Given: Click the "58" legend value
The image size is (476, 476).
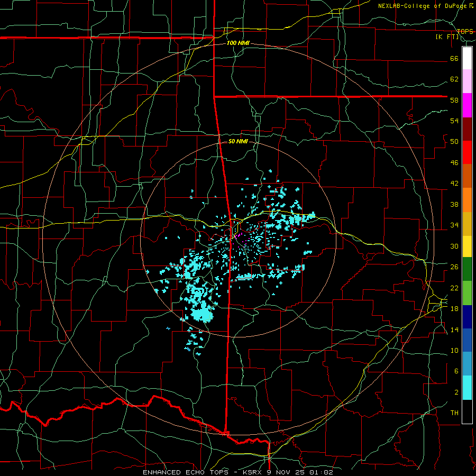Looking at the screenshot, I should coord(454,100).
